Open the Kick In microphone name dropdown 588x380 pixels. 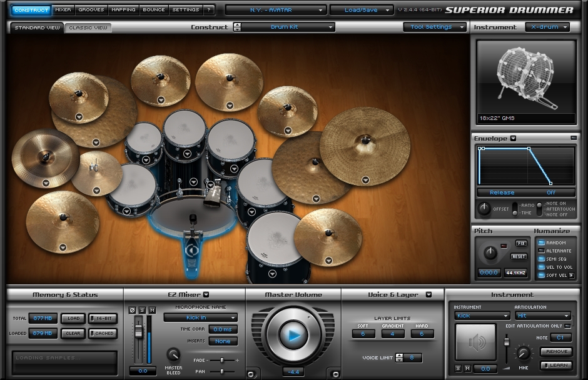click(201, 317)
